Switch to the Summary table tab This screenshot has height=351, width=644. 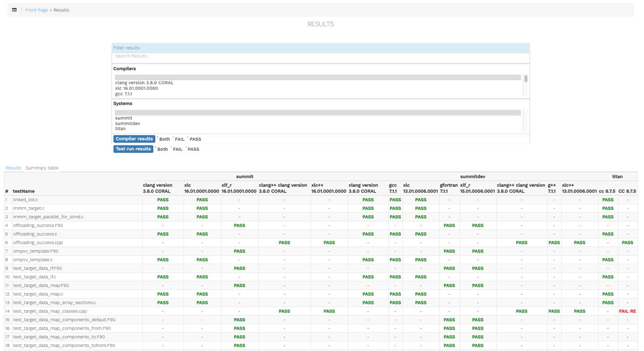click(x=42, y=168)
